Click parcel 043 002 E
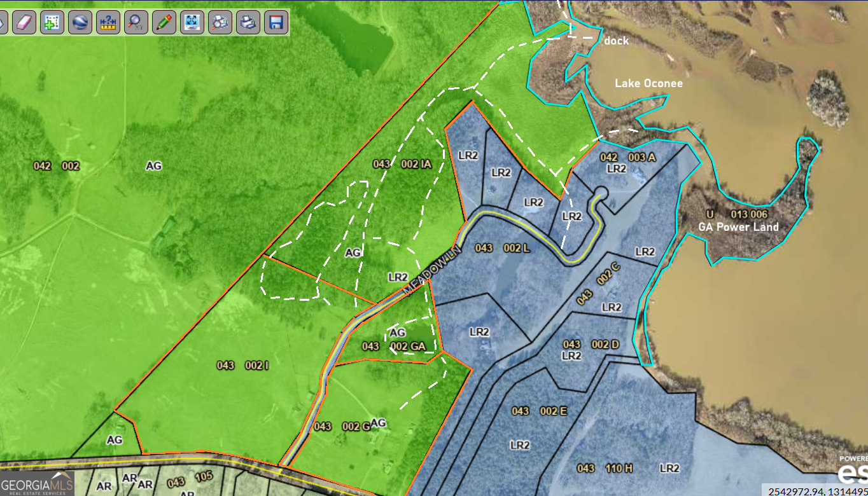868x496 pixels. [x=539, y=411]
